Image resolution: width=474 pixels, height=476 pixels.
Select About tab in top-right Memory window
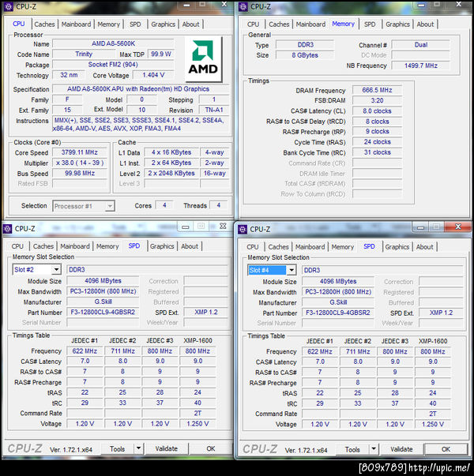pyautogui.click(x=425, y=24)
